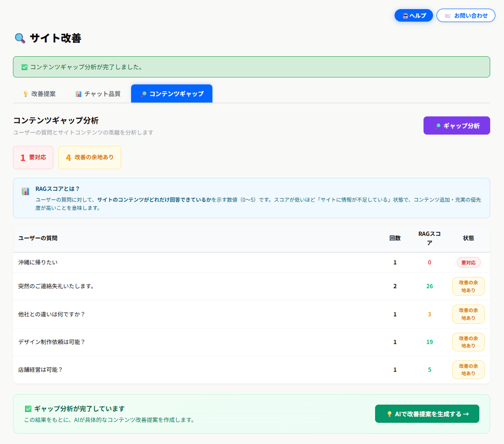Click the chart icon on the チャット品質 tab

point(78,93)
